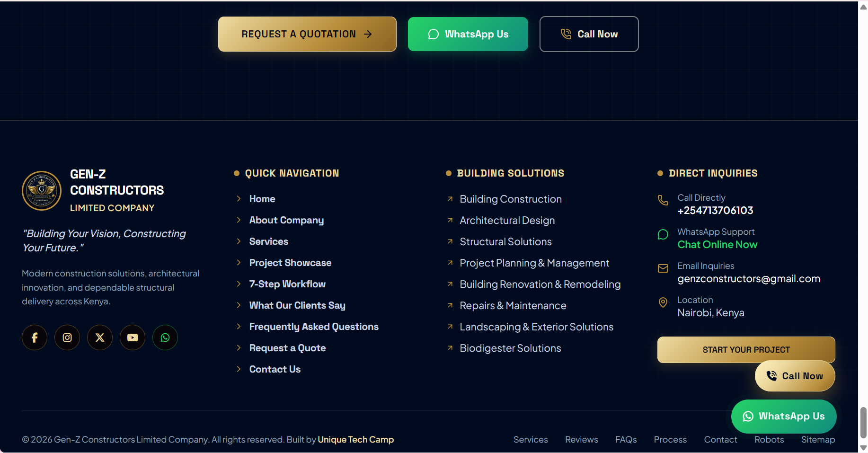Click envelope icon beside Email Inquiries
Image resolution: width=868 pixels, height=453 pixels.
[663, 268]
